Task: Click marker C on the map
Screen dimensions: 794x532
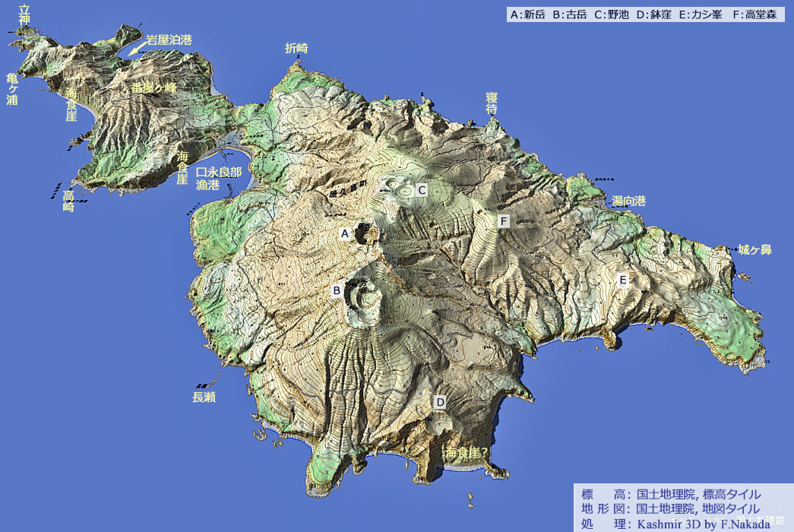Action: (422, 190)
